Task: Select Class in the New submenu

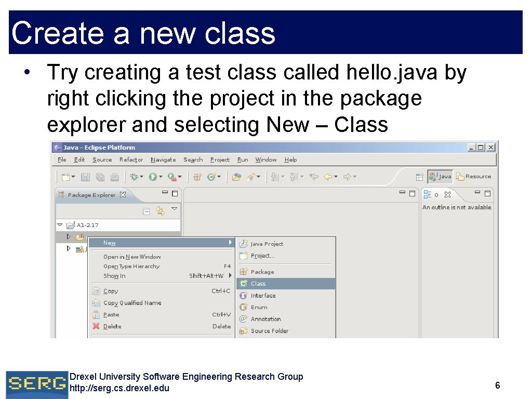Action: pos(286,284)
